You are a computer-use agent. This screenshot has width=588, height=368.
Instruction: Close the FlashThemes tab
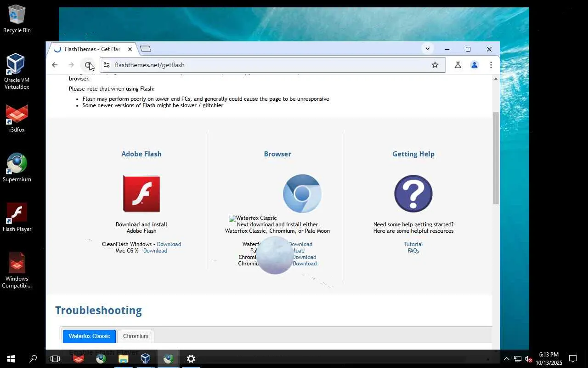point(130,49)
